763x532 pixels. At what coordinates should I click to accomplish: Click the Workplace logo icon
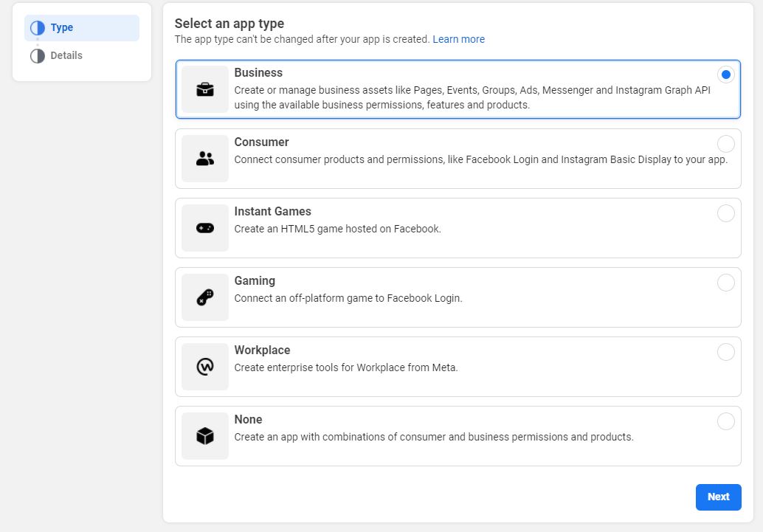[x=204, y=367]
